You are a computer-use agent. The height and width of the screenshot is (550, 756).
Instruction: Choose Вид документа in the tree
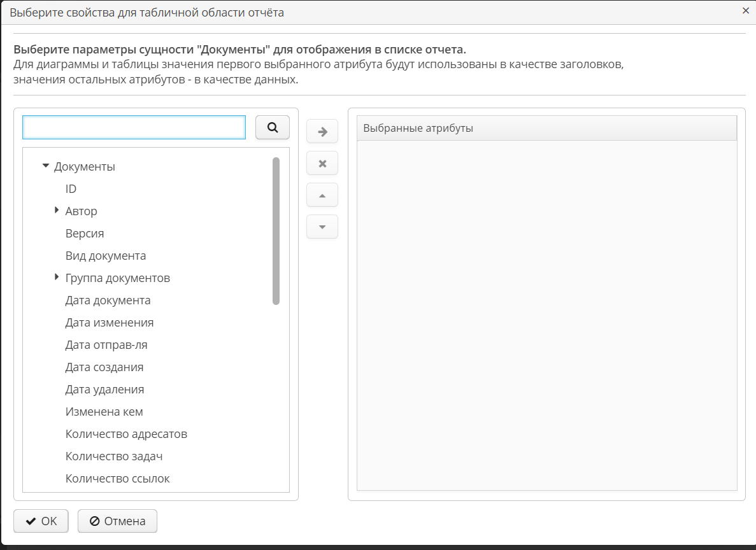coord(106,256)
